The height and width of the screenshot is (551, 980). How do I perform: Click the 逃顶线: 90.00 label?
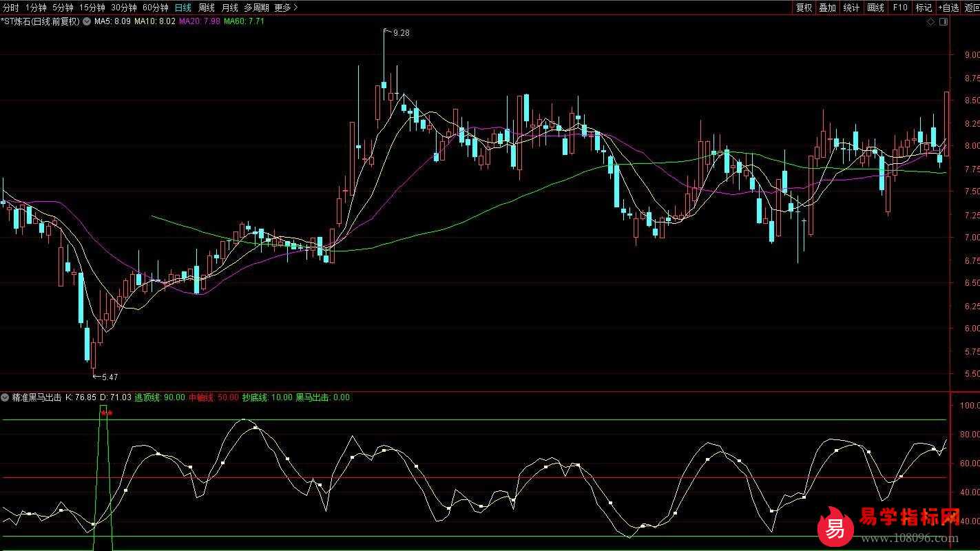(159, 397)
